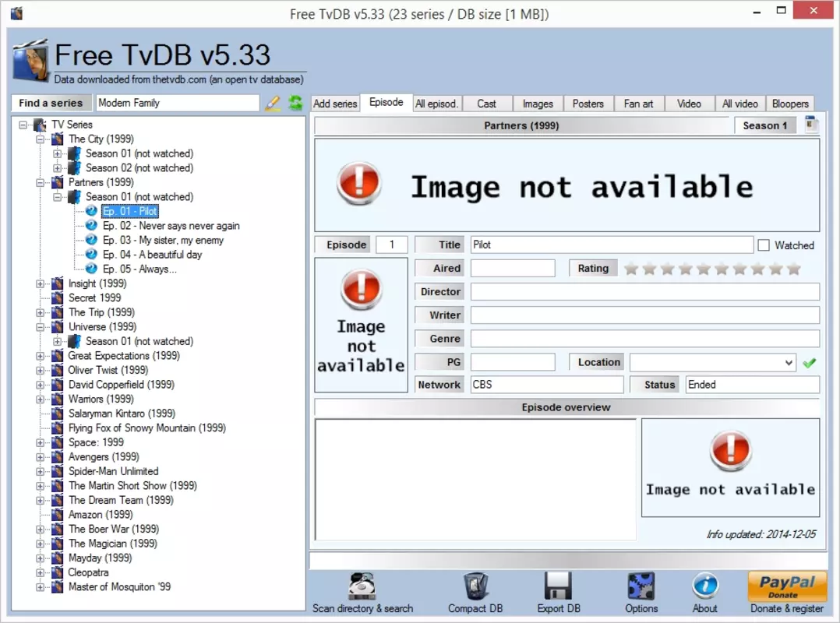840x623 pixels.
Task: Click the series icon of Flying Fox of Snowy Mountain
Action: coord(58,428)
